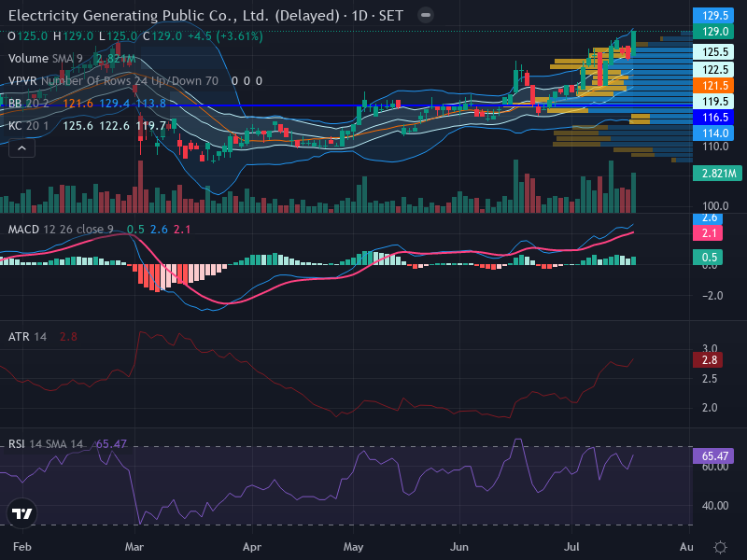
Task: Open chart settings gear icon
Action: [x=720, y=547]
